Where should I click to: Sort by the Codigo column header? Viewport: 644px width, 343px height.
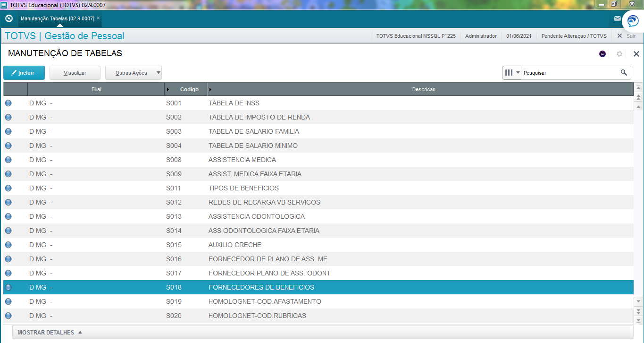pyautogui.click(x=186, y=89)
